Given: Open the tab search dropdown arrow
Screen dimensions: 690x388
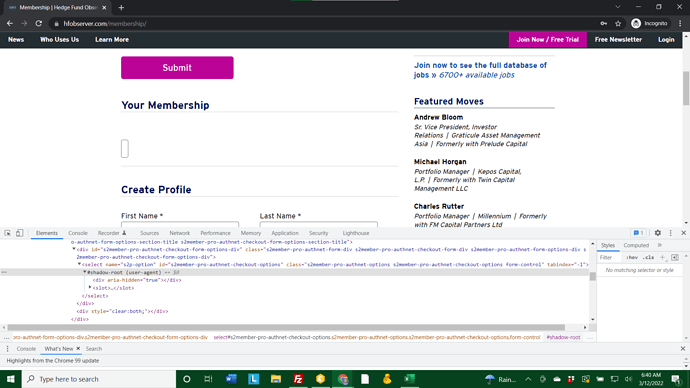Looking at the screenshot, I should [x=618, y=7].
